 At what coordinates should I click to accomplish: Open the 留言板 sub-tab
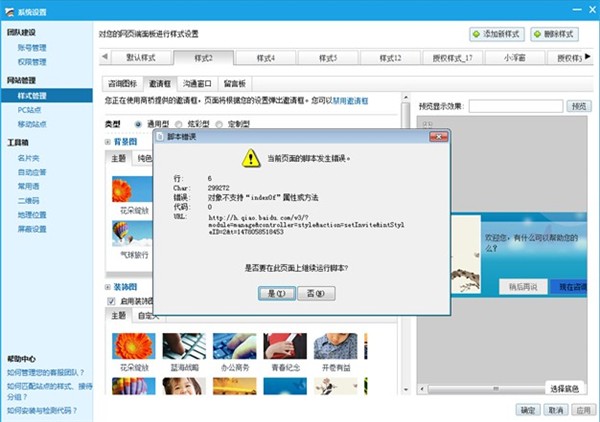coord(235,83)
